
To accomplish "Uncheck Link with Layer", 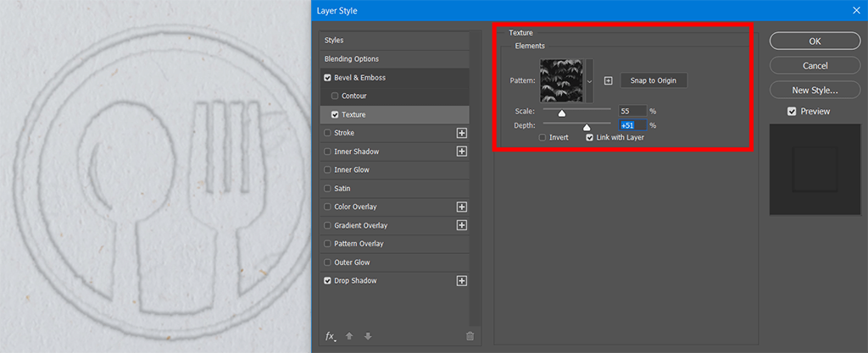I will [x=590, y=137].
